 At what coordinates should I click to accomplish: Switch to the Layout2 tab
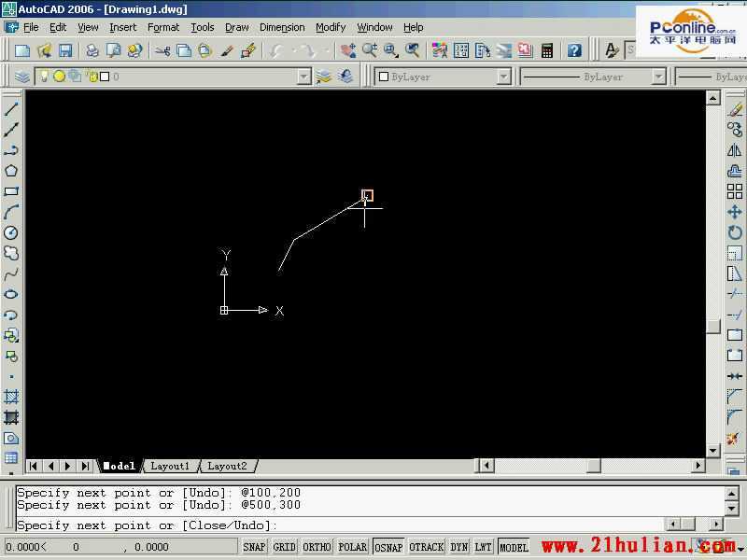(x=227, y=466)
